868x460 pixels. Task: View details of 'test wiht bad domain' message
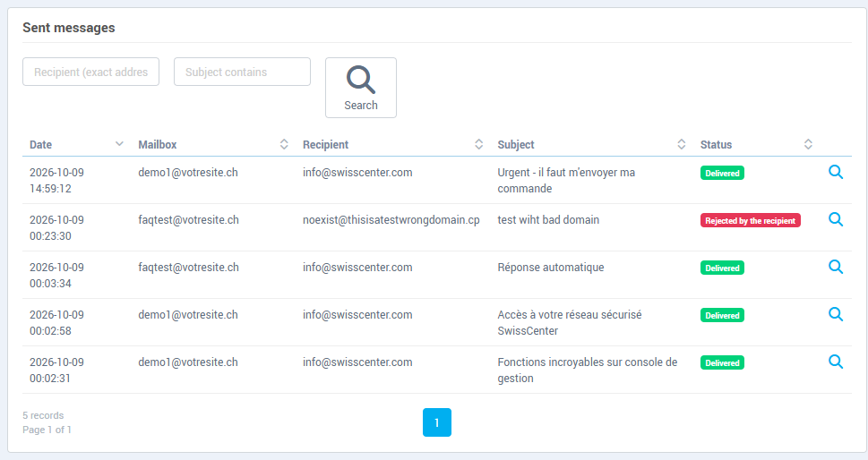(836, 219)
